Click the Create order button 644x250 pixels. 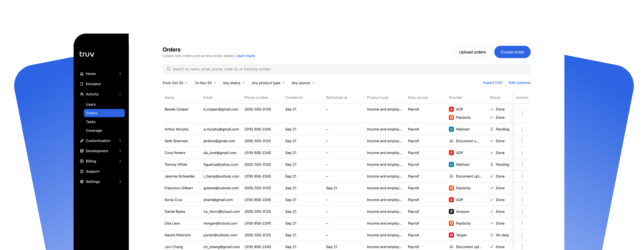512,52
